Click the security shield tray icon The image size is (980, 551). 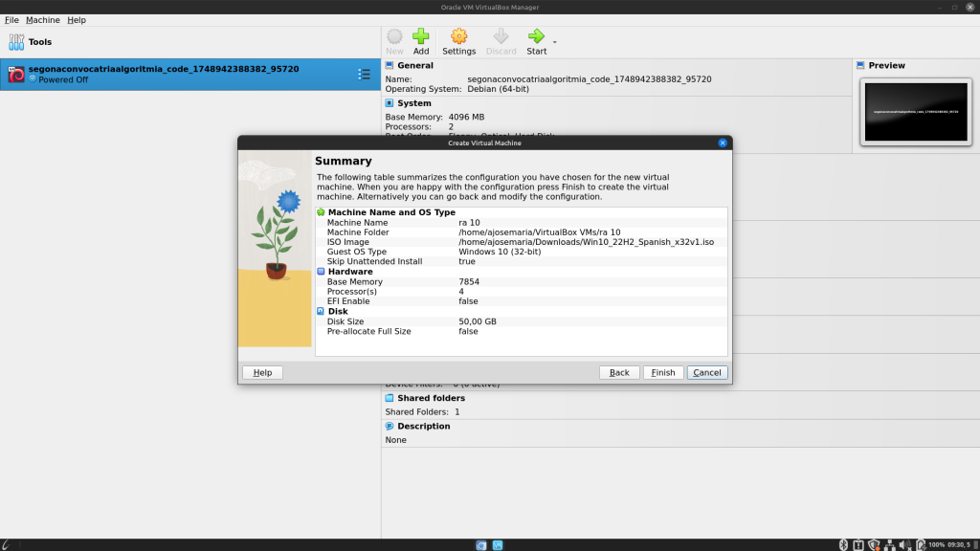click(x=874, y=544)
